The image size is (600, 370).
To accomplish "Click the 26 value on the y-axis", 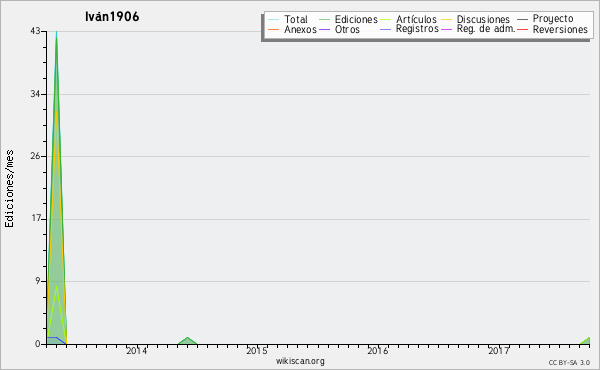I will click(x=35, y=156).
